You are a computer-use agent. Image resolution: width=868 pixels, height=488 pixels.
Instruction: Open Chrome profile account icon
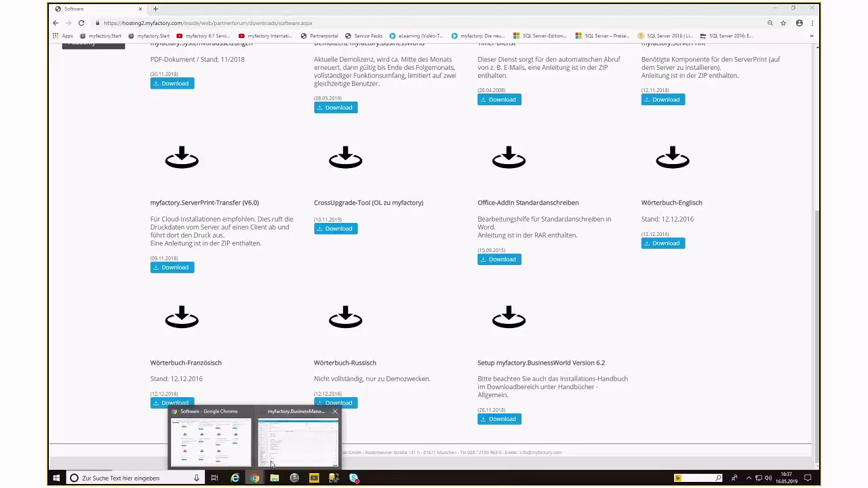(x=800, y=23)
